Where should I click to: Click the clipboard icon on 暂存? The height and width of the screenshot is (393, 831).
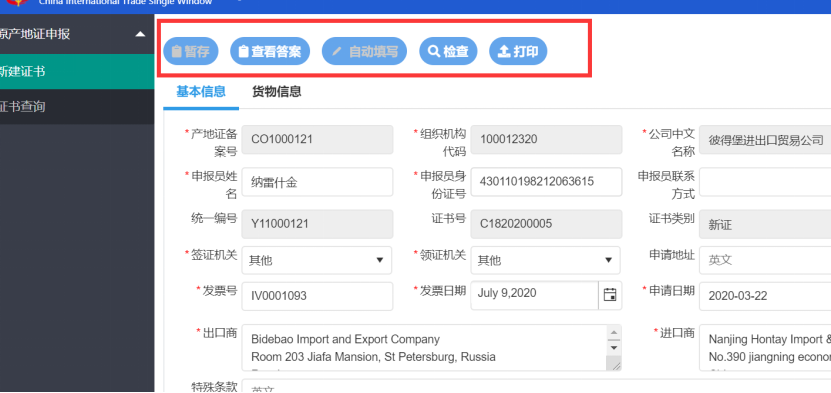tap(176, 51)
